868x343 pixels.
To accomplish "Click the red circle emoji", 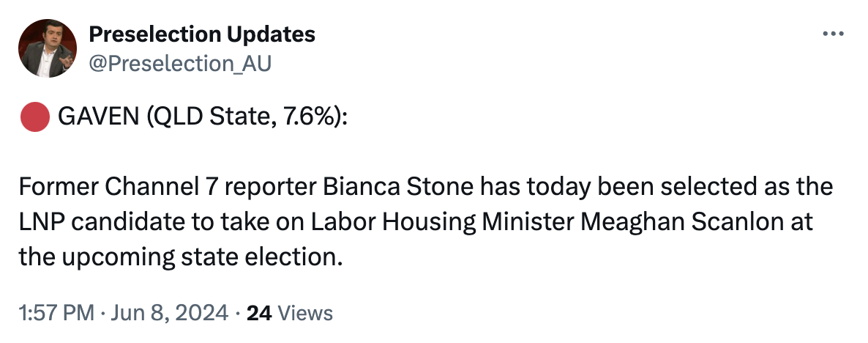I will 35,117.
